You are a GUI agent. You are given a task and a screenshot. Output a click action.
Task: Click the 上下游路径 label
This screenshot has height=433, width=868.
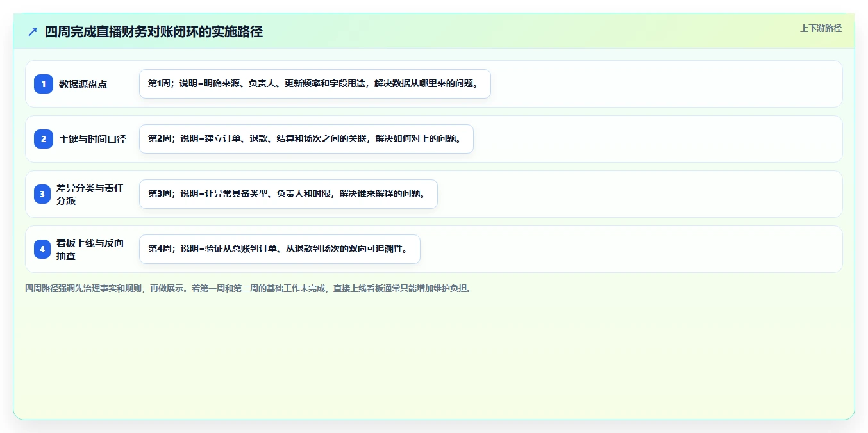pyautogui.click(x=821, y=28)
